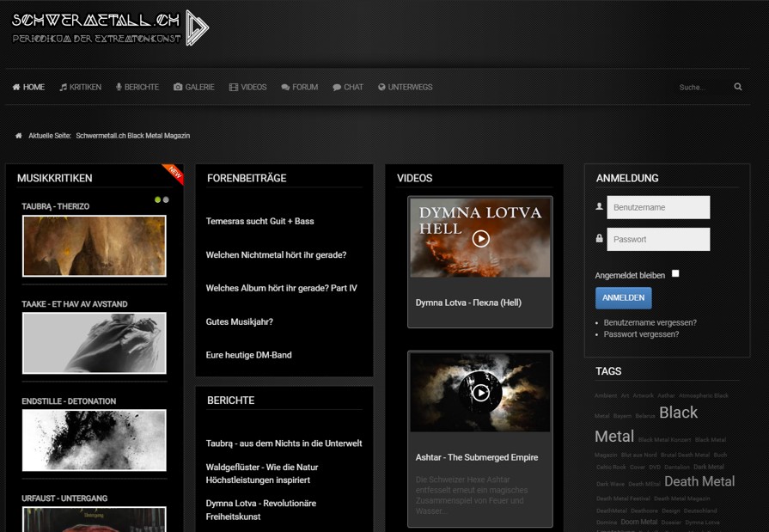
Task: Read 'Dymna Lotva - Revolutionäre Freiheitskunst' report
Action: coord(261,510)
